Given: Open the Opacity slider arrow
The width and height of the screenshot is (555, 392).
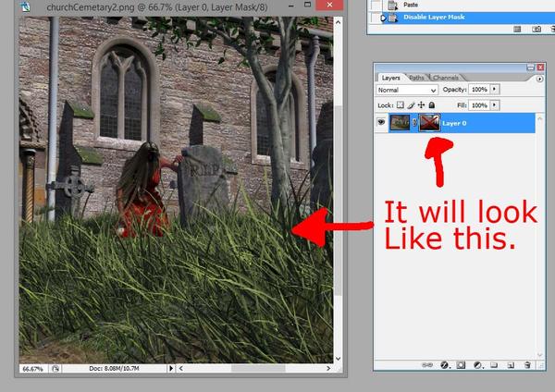Looking at the screenshot, I should point(495,90).
